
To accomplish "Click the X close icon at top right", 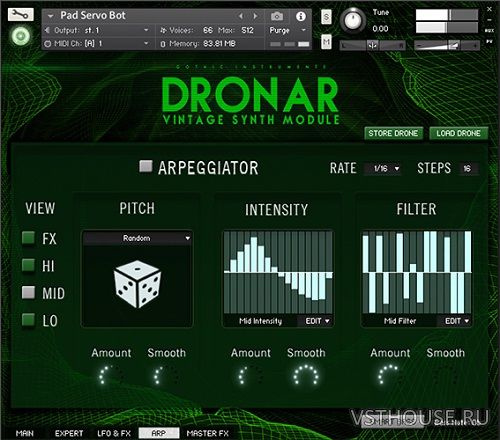I will (x=489, y=9).
